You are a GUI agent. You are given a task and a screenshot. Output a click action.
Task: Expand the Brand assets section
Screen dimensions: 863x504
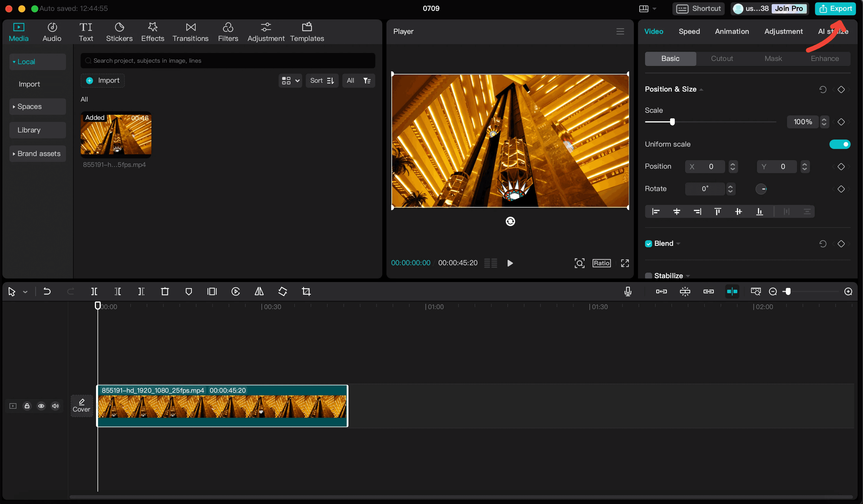point(37,154)
